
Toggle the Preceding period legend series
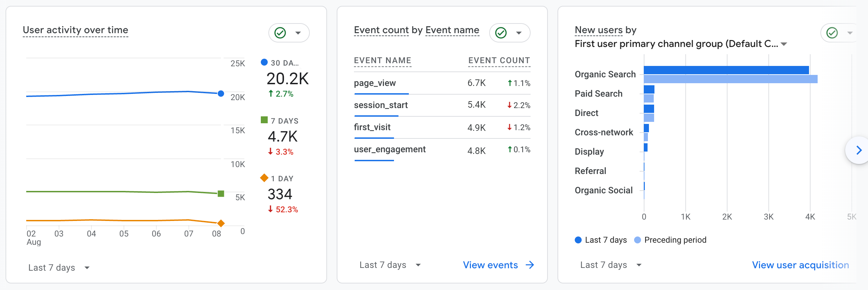tap(670, 240)
